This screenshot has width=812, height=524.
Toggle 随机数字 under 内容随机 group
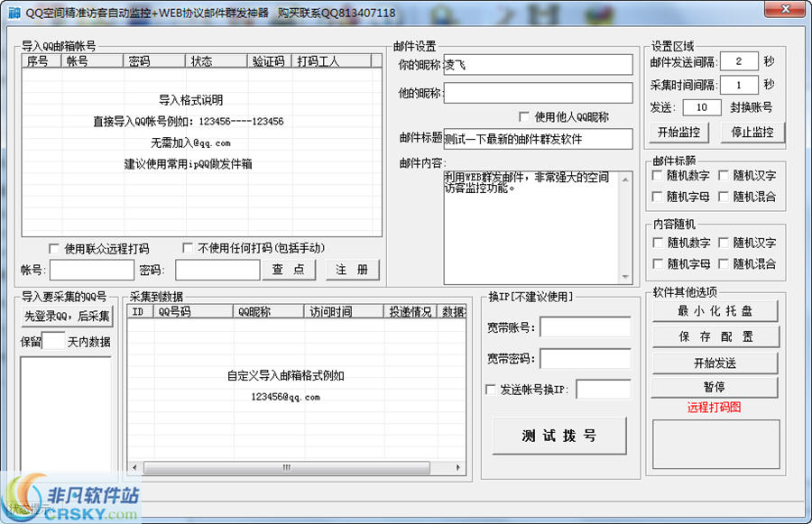(657, 243)
